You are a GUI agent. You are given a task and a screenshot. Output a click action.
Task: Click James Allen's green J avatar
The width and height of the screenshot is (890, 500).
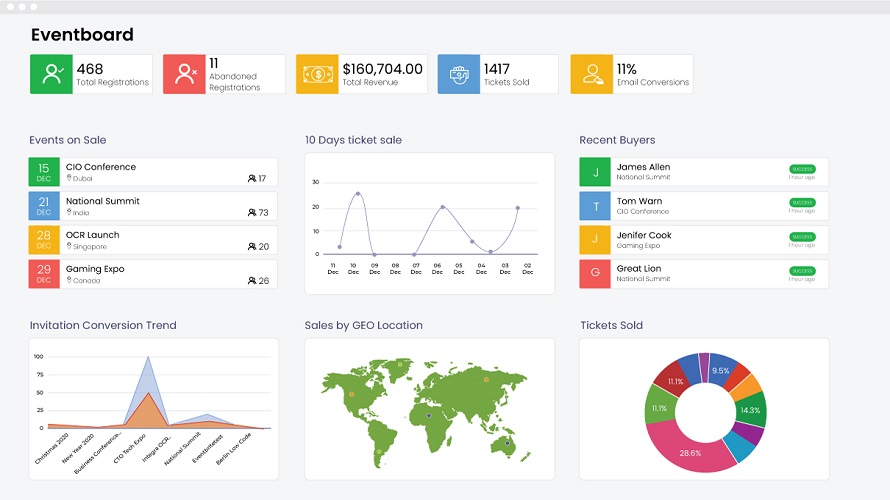click(595, 172)
